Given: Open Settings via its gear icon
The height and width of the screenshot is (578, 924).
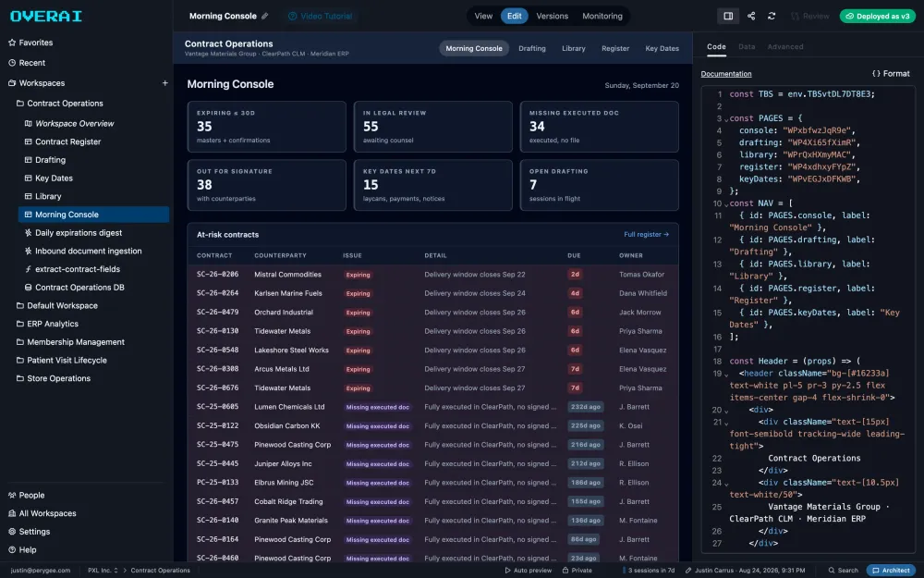Looking at the screenshot, I should (x=12, y=532).
